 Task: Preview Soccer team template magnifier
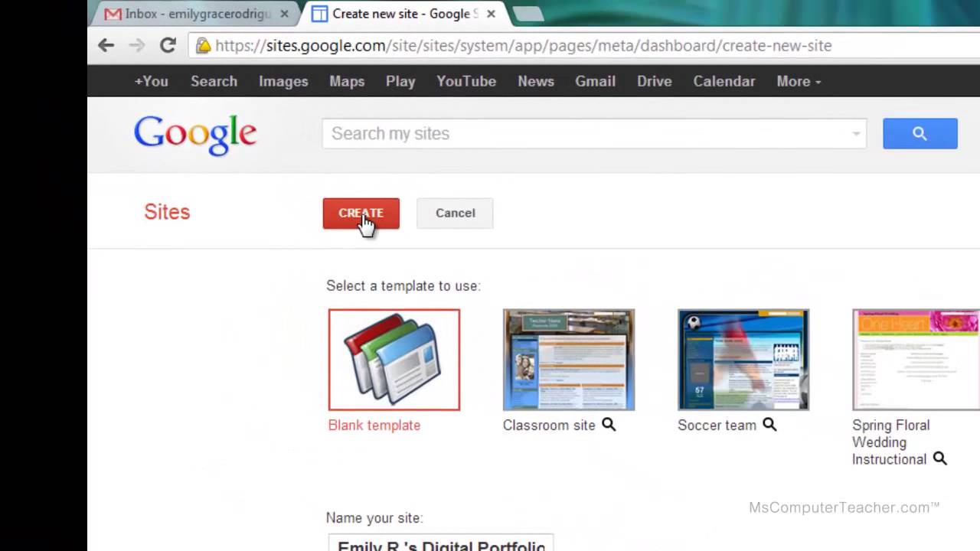pyautogui.click(x=769, y=424)
